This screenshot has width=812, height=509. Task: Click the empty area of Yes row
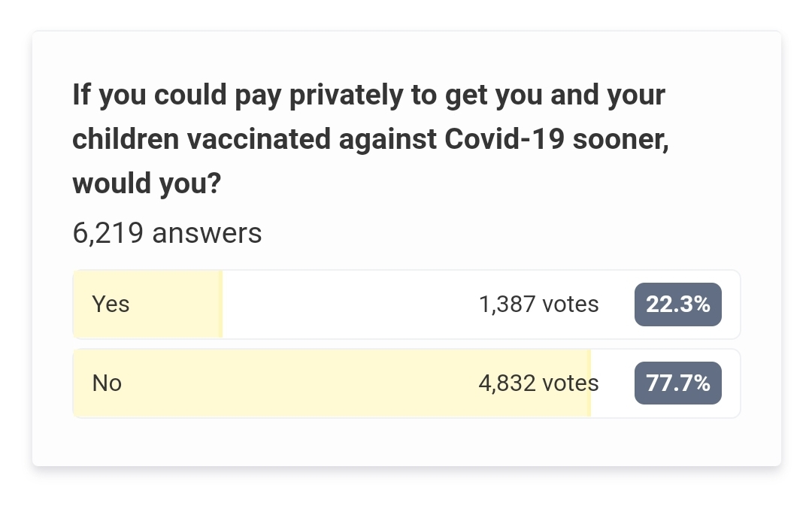[x=350, y=304]
